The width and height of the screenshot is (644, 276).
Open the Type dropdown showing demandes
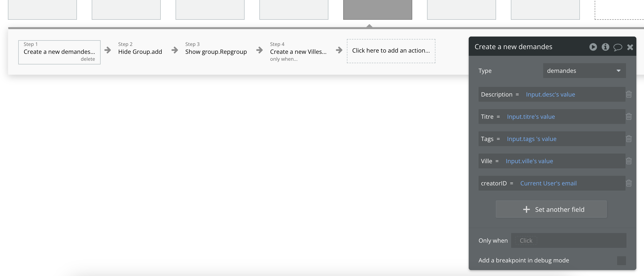584,71
